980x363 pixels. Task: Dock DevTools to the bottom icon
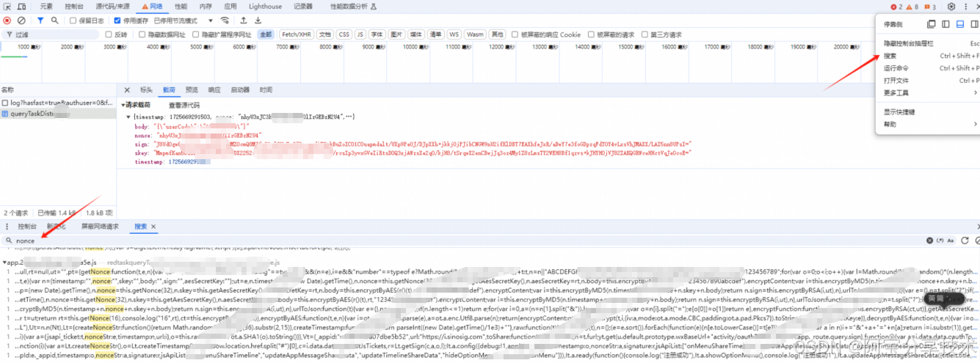pos(959,24)
